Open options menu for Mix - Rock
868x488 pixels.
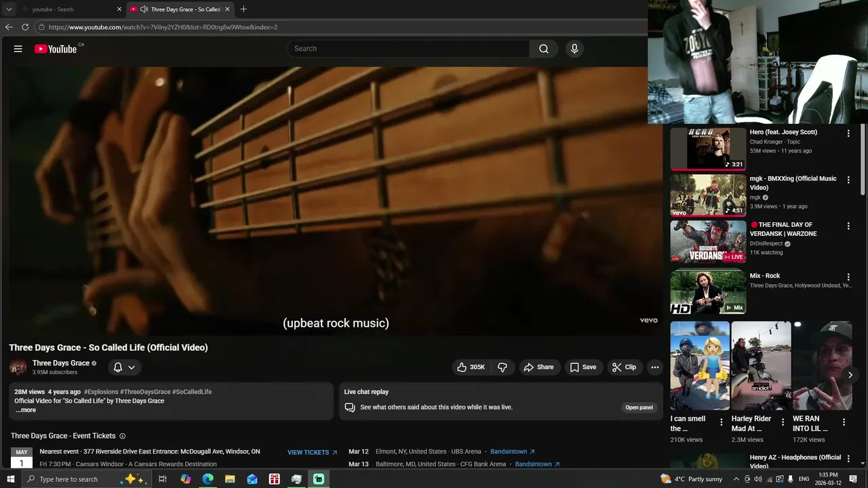848,277
